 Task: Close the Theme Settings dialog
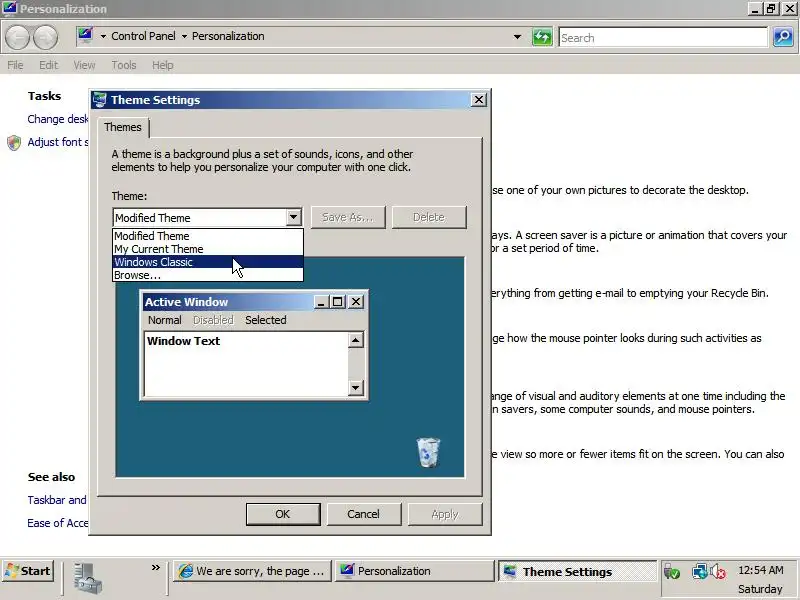click(479, 100)
